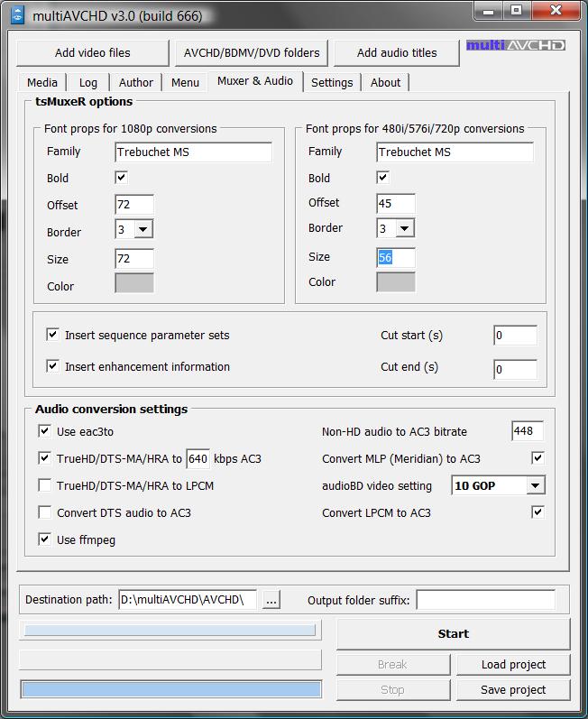The image size is (588, 719).
Task: Click Save project button
Action: coord(513,690)
